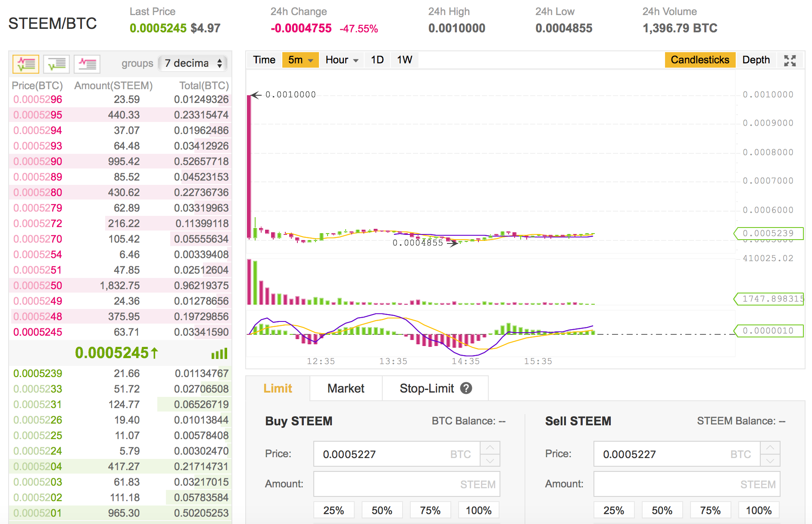Click the MACD label 0.0000010 on chart axis
Viewport: 812px width, 524px height.
768,331
